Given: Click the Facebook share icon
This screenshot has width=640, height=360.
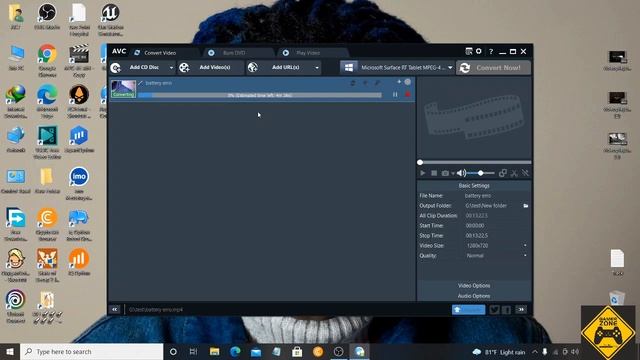Looking at the screenshot, I should [x=506, y=310].
